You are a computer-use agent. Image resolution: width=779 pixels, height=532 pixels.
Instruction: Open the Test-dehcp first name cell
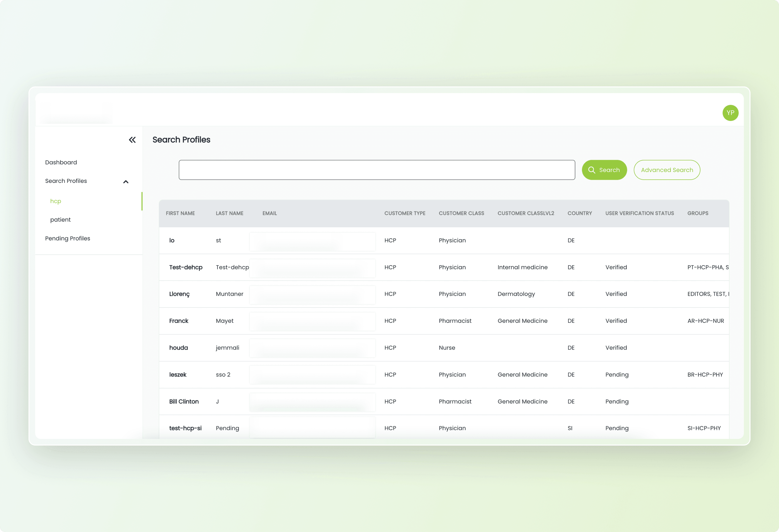186,267
